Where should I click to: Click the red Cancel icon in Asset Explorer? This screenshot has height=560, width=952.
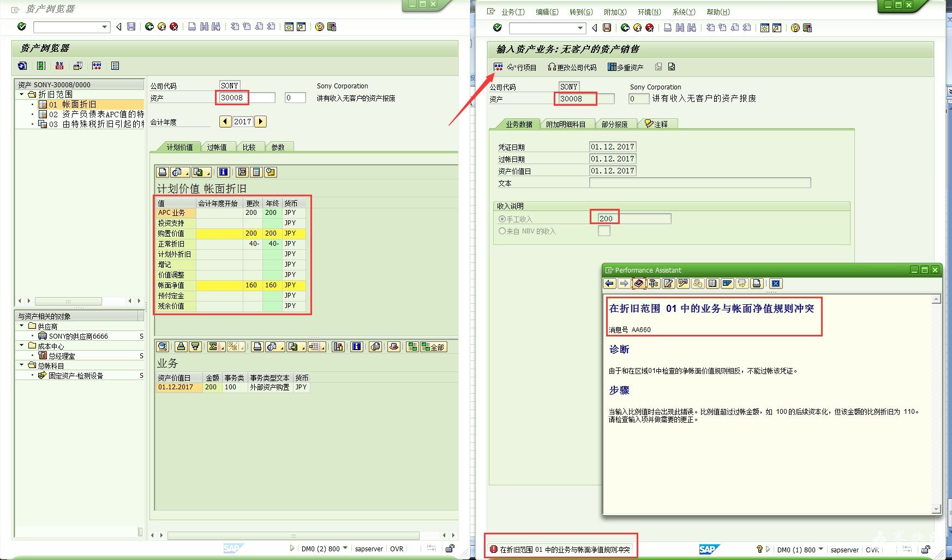(174, 27)
